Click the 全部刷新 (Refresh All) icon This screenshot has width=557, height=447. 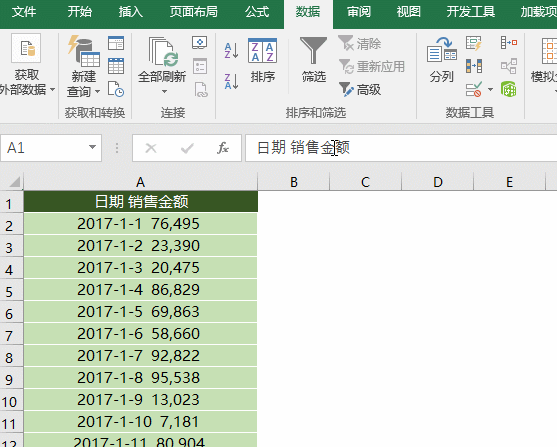[x=162, y=52]
